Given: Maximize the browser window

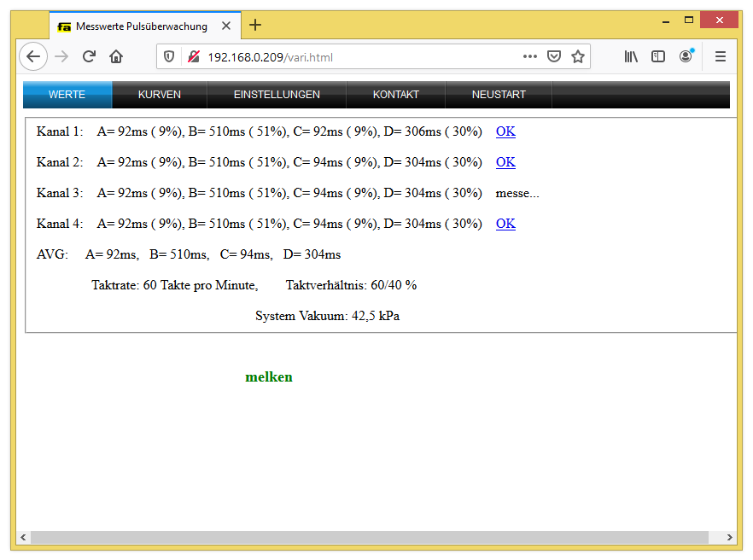Looking at the screenshot, I should (689, 20).
